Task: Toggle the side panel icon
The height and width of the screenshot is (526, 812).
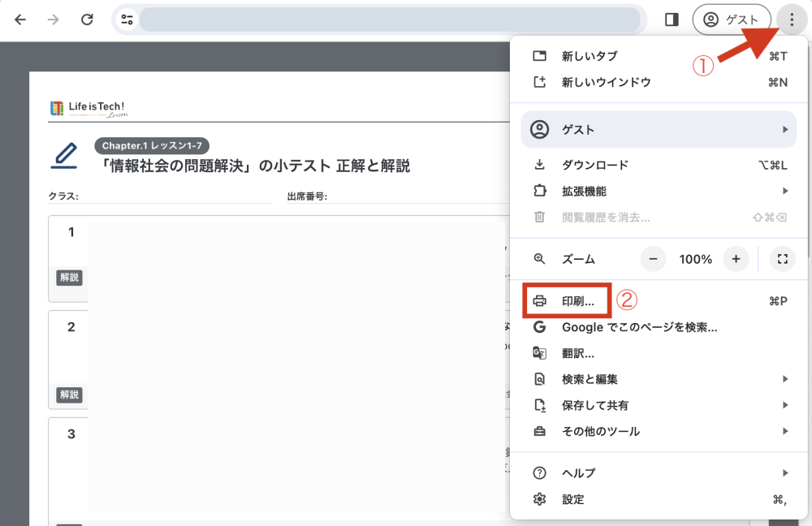Action: click(672, 19)
